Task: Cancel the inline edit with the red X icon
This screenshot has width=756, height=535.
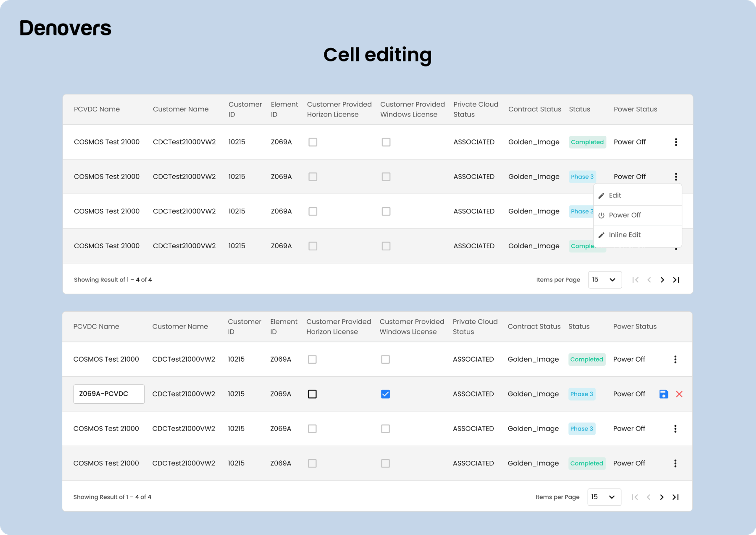Action: point(679,394)
